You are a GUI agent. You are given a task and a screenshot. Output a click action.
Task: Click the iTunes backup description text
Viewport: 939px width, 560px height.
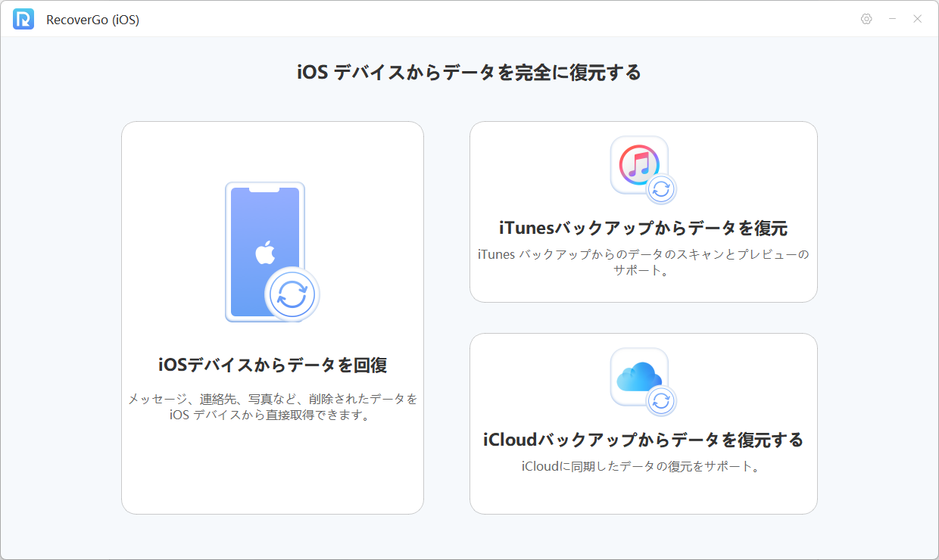pyautogui.click(x=644, y=262)
